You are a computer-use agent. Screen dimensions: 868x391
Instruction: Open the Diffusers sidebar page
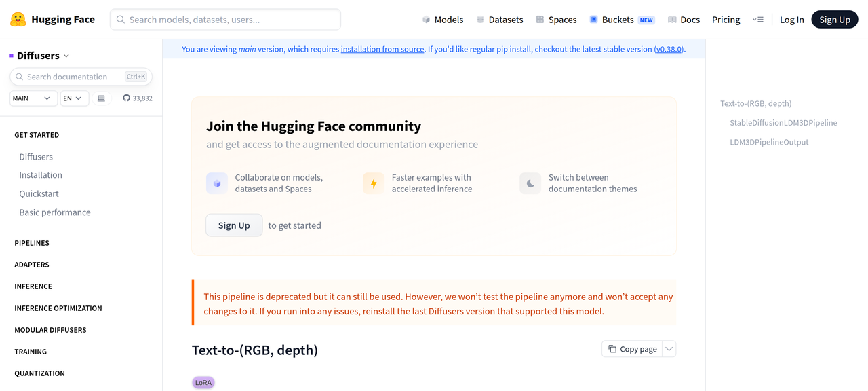pos(36,157)
